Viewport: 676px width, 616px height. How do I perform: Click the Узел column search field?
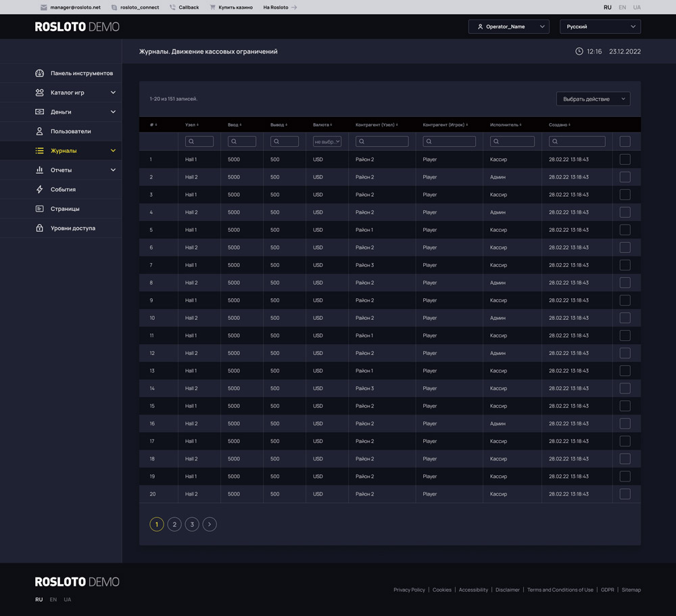point(199,141)
